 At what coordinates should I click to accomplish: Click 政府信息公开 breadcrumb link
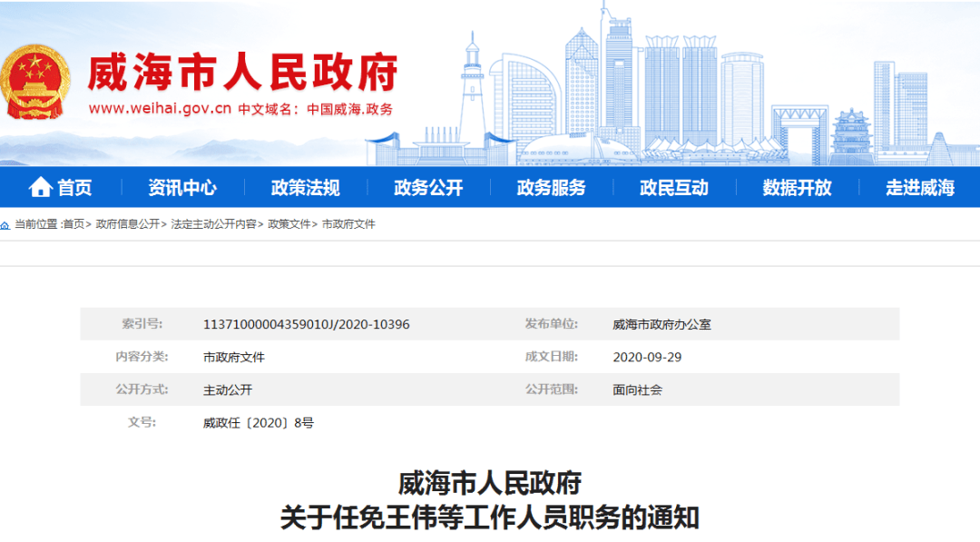128,224
